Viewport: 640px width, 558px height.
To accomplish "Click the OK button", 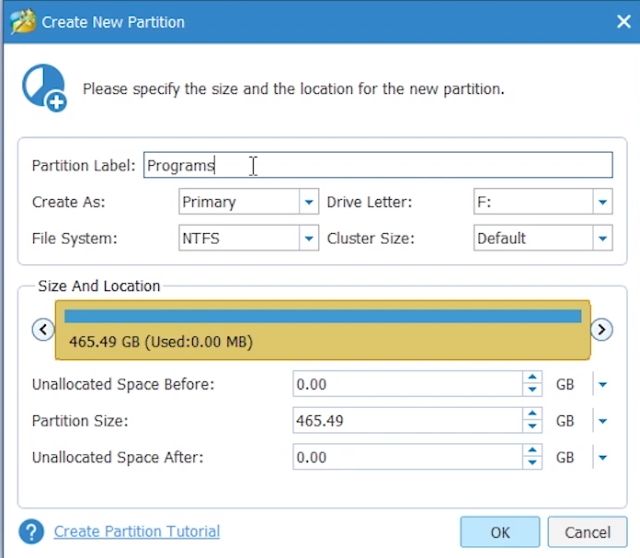I will [x=500, y=532].
